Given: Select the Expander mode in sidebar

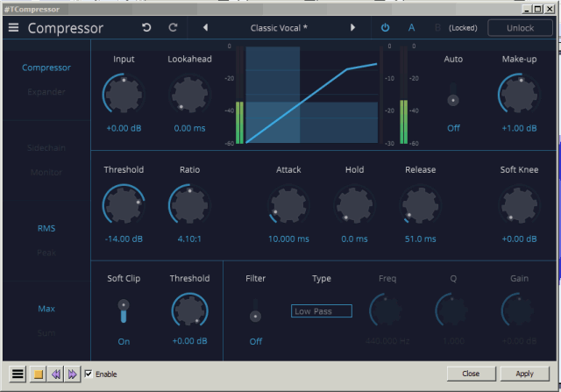Looking at the screenshot, I should tap(46, 92).
